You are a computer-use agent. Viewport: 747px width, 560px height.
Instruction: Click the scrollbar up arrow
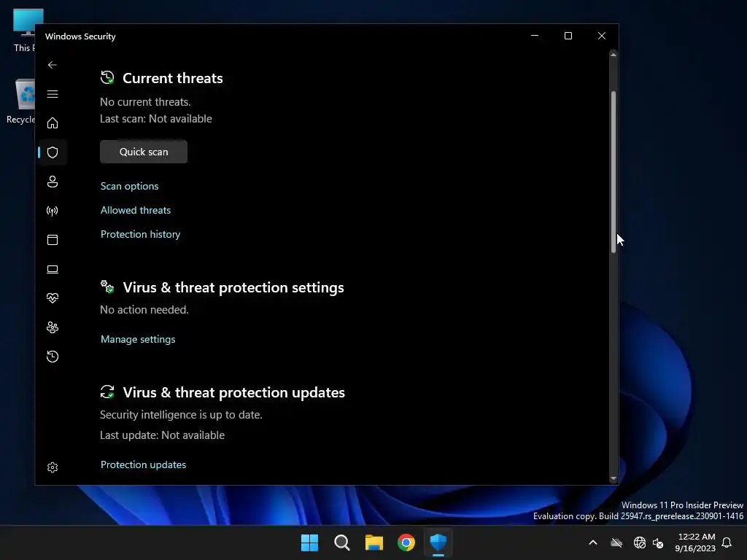click(614, 55)
